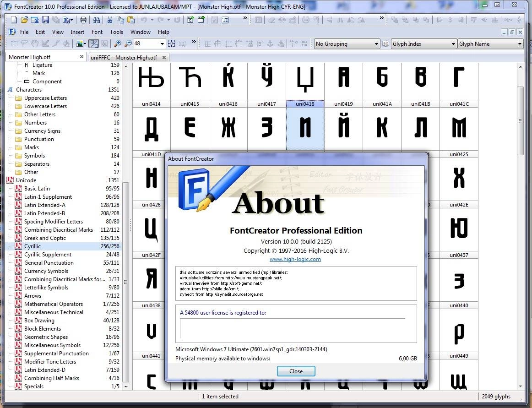This screenshot has width=532, height=408.
Task: Open the Glyph Index dropdown
Action: (x=423, y=44)
